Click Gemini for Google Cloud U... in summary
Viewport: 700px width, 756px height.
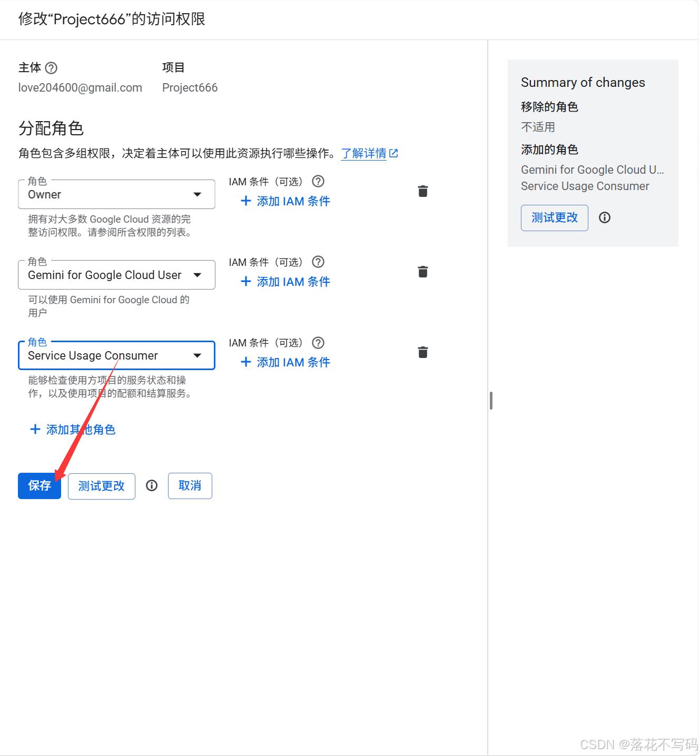click(593, 170)
